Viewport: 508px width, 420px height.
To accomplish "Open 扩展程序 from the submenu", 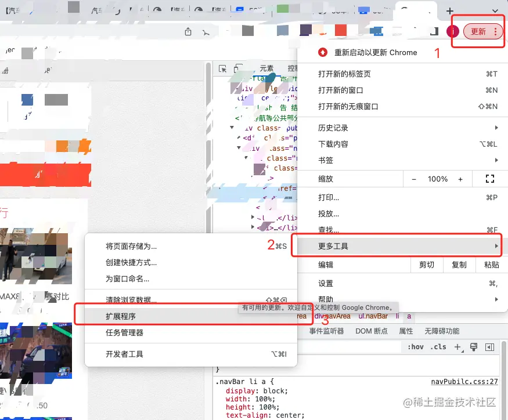I will point(191,316).
